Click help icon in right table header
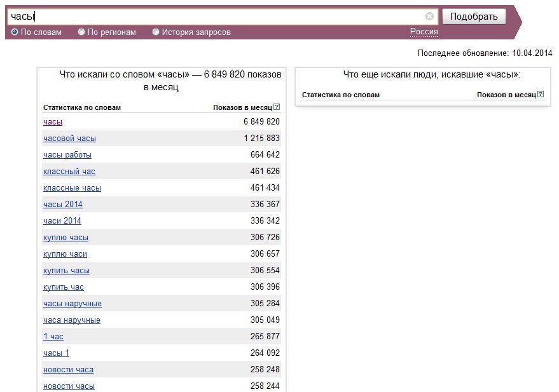Screen dimensions: 559x392 click(541, 95)
